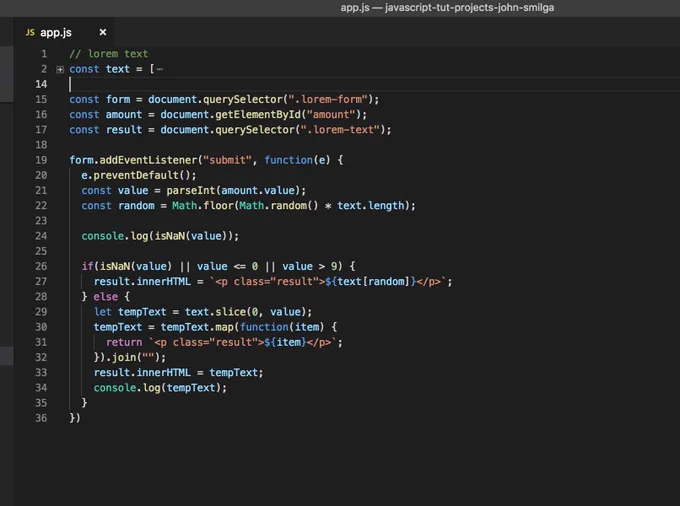Close the app.js tab
The image size is (680, 506).
(103, 32)
